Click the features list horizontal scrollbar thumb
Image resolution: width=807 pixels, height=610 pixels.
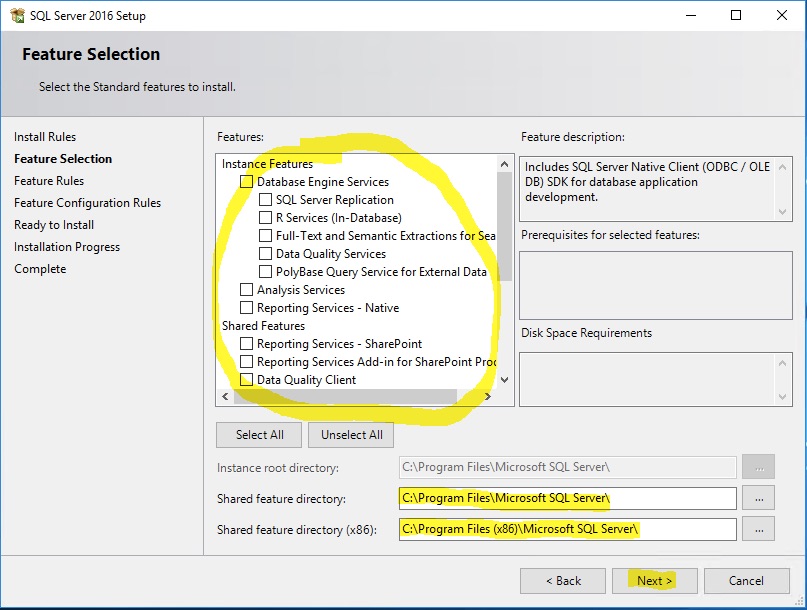point(345,396)
